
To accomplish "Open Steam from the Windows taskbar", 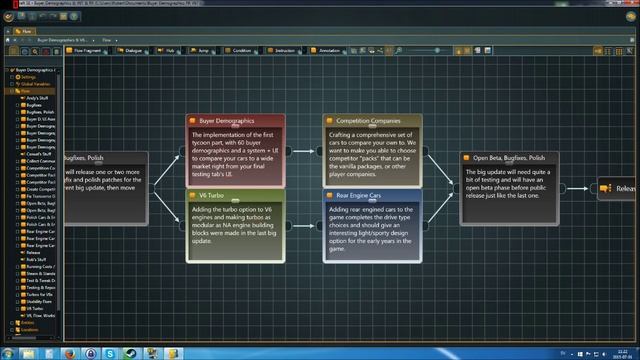I will [x=131, y=353].
